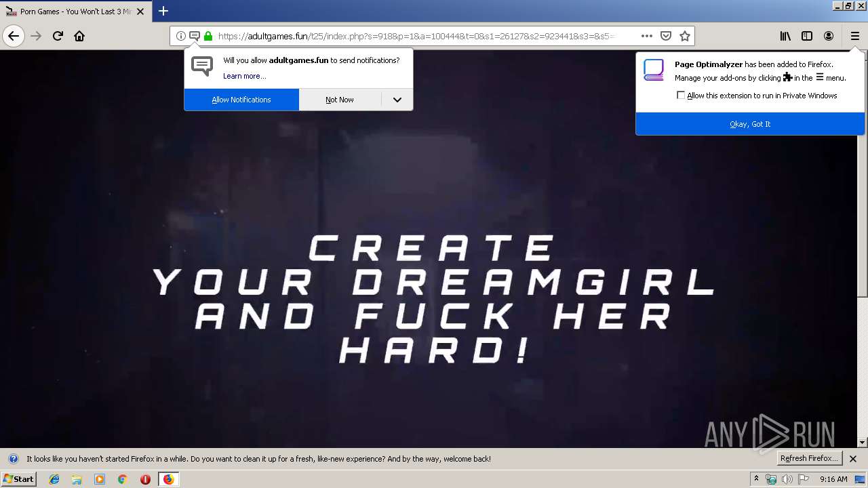Dismiss the Refresh Firefox notification bar
868x488 pixels.
(x=853, y=459)
